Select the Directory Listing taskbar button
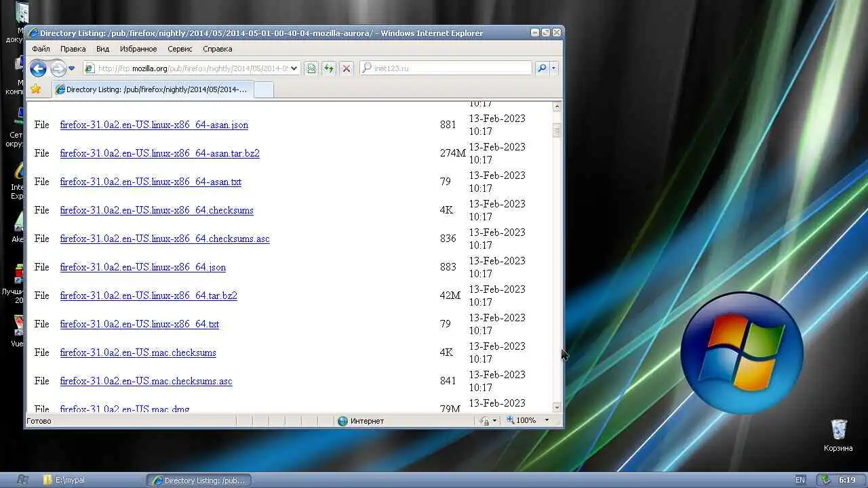Viewport: 868px width, 488px height. (199, 480)
